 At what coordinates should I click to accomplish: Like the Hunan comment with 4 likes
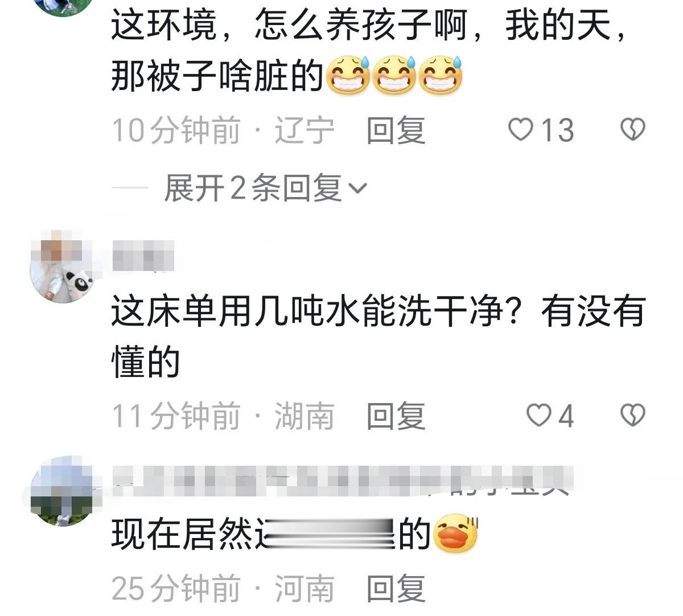coord(538,416)
